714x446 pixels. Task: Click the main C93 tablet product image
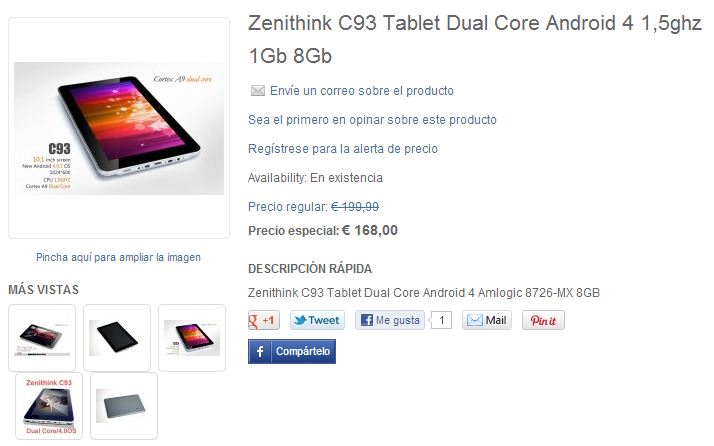coord(119,128)
